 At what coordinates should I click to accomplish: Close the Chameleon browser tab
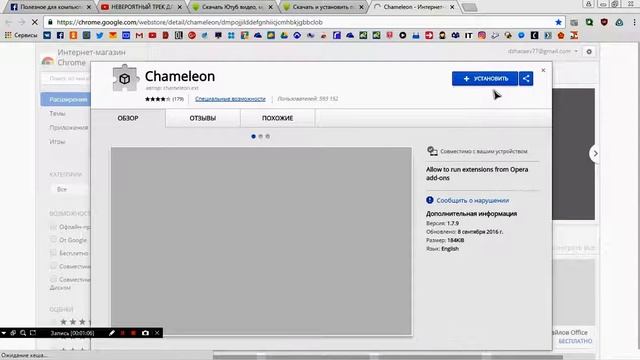pos(452,7)
